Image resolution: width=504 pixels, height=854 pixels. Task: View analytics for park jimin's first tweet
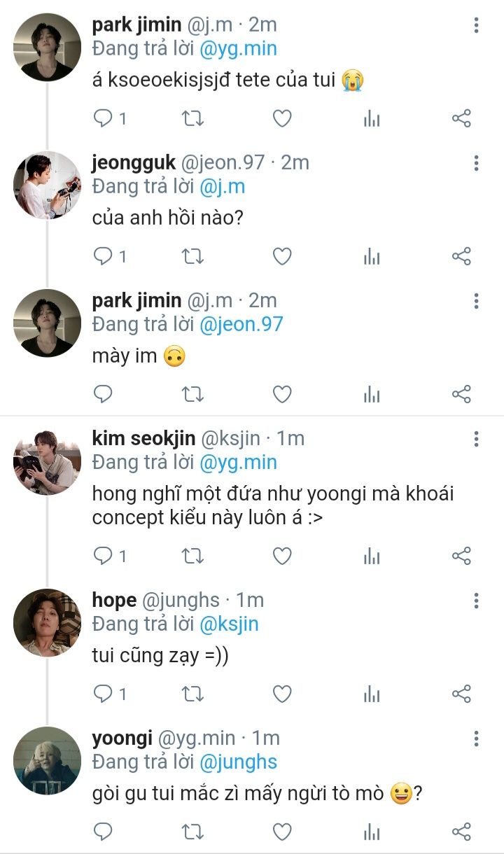click(372, 119)
